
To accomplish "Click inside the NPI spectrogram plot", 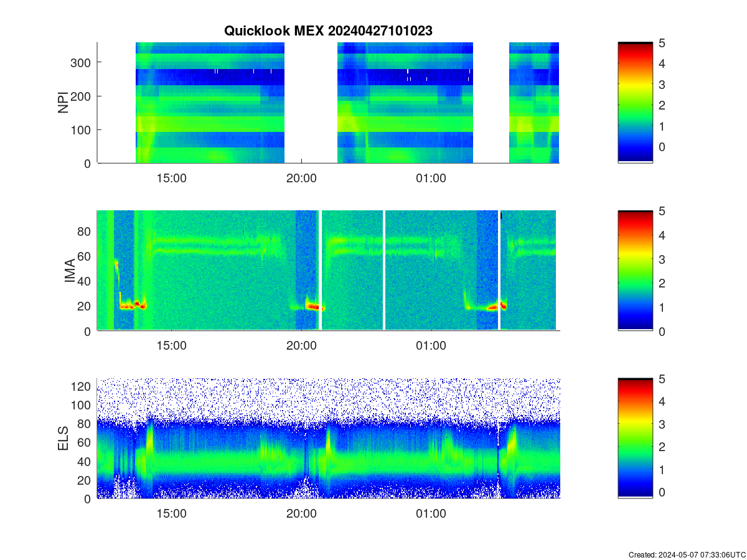I will [x=328, y=103].
